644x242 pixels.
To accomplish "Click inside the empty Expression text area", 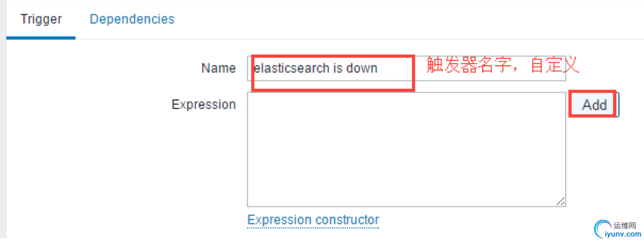I will [406, 150].
